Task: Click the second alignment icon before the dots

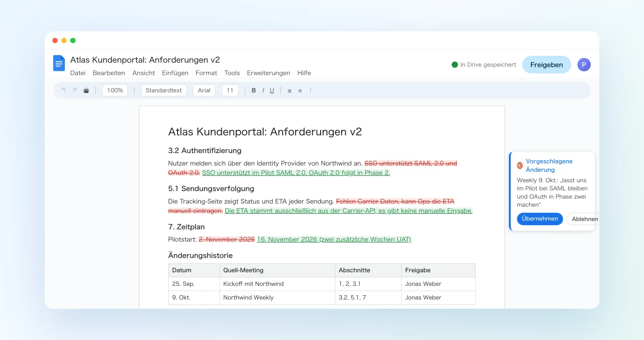Action: point(300,90)
